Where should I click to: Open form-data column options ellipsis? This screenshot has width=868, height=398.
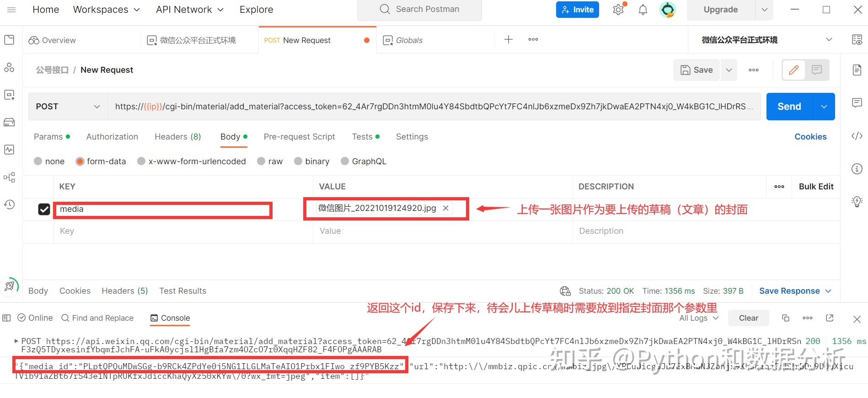pos(779,187)
